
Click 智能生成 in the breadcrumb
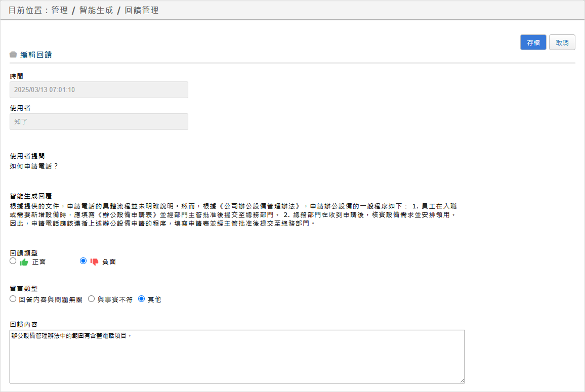click(x=96, y=11)
